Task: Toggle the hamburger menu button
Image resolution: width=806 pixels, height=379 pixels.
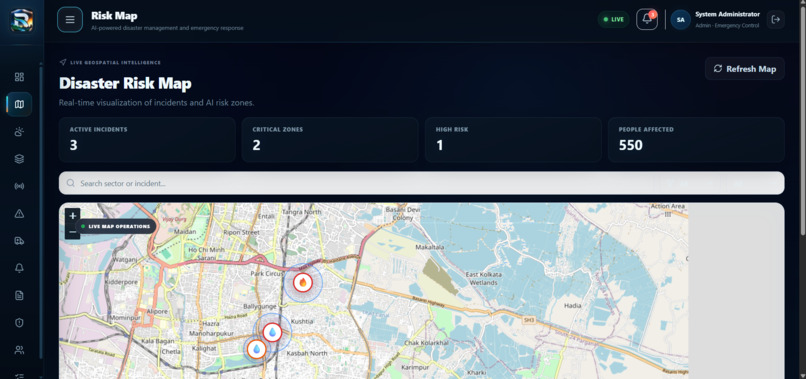Action: click(70, 20)
